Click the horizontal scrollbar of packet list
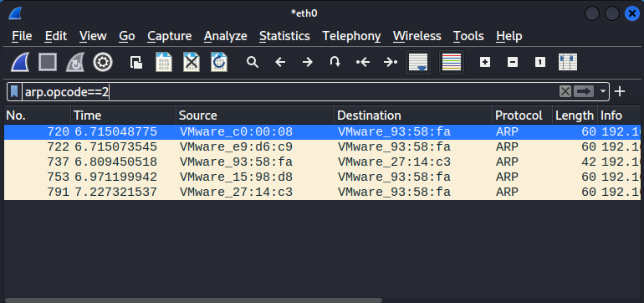Viewport: 644px width, 303px height. [x=193, y=300]
